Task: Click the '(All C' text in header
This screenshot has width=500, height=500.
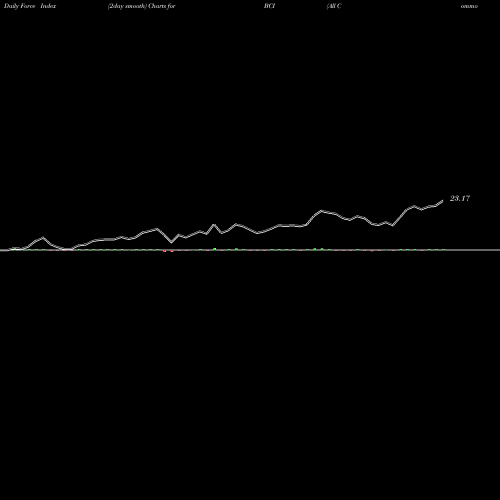Action: [x=334, y=6]
